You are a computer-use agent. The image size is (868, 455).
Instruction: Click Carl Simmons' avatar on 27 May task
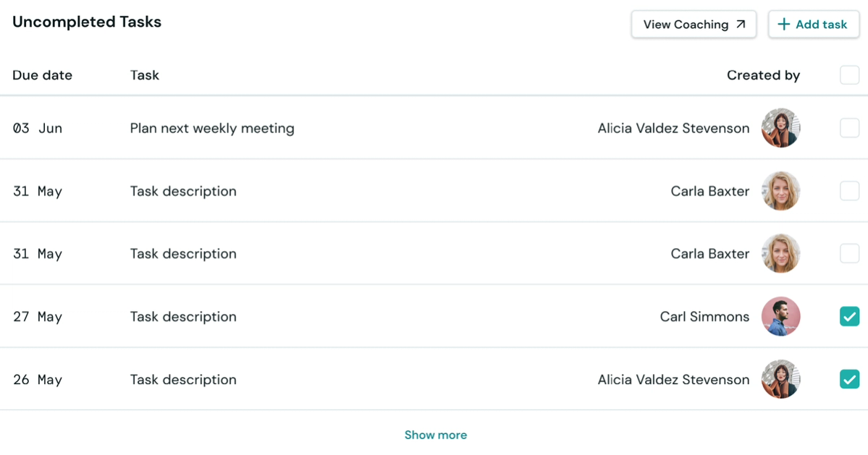click(x=780, y=317)
